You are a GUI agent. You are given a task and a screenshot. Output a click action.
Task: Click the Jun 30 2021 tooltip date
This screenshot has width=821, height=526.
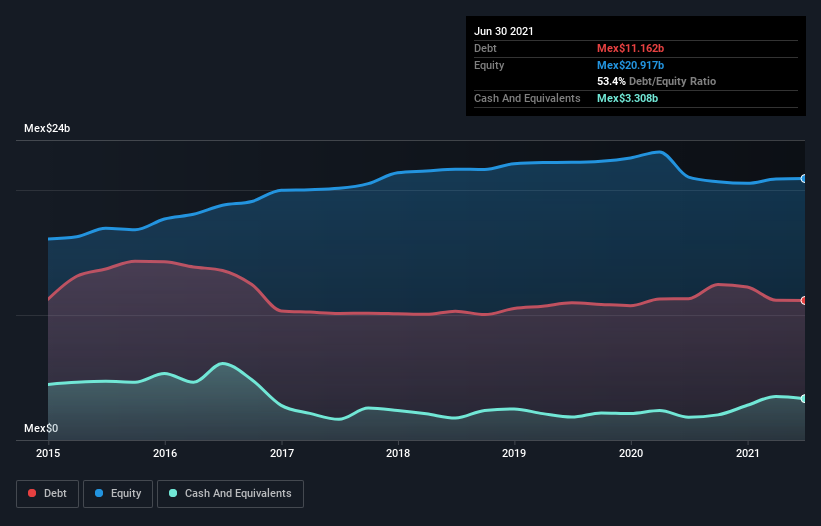[504, 31]
